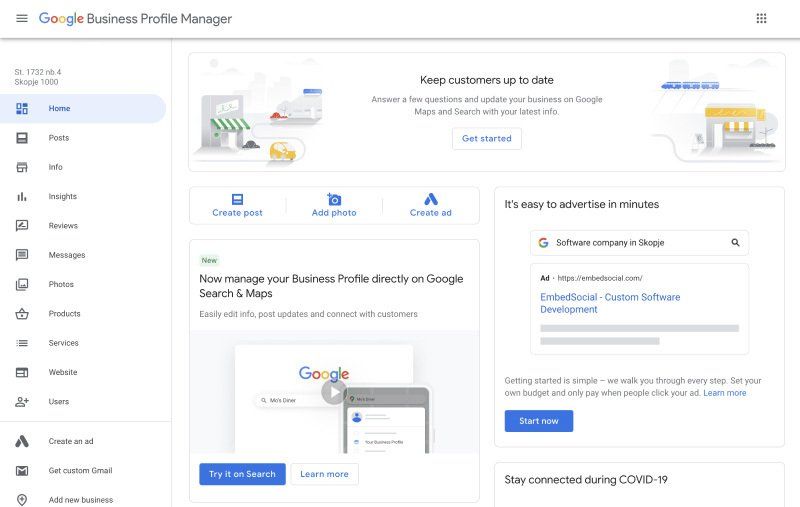
Task: Click the Keep customers up to date heading
Action: point(487,80)
